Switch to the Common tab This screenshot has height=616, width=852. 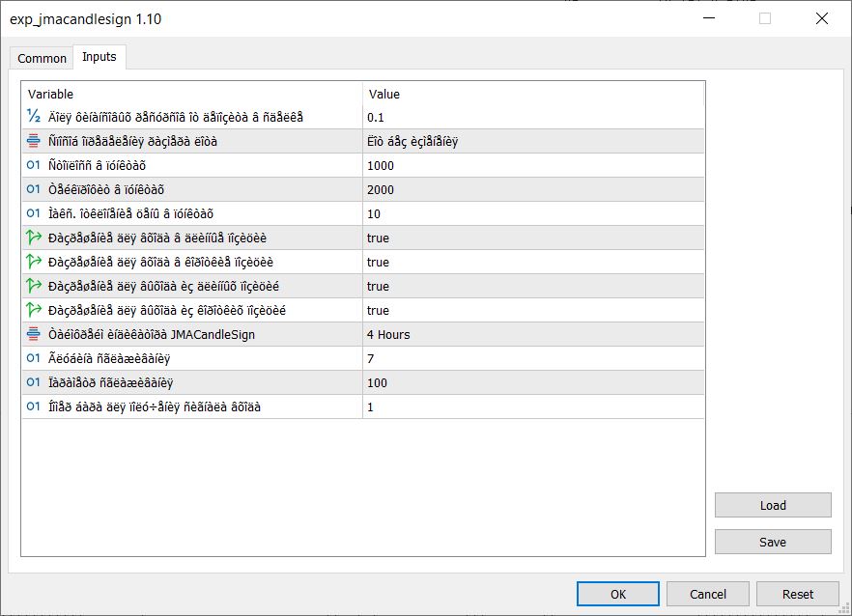(42, 58)
